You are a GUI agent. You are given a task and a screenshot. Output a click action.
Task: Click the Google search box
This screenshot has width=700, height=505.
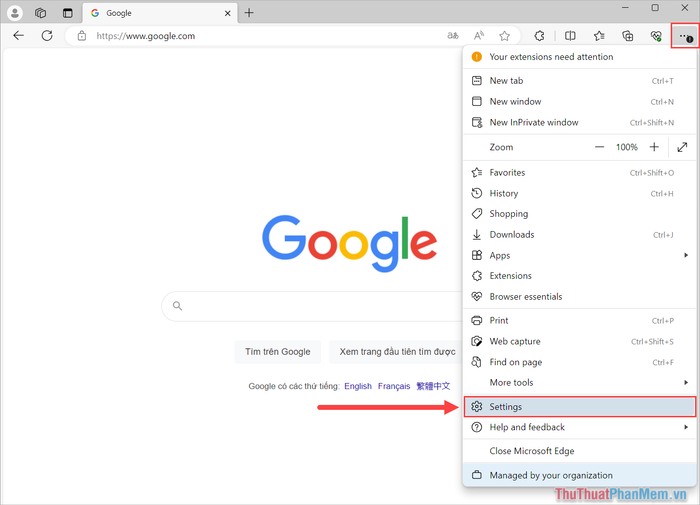312,306
